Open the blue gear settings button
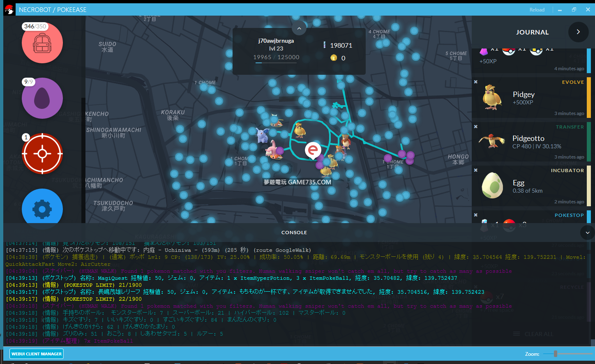This screenshot has height=364, width=595. coord(42,209)
